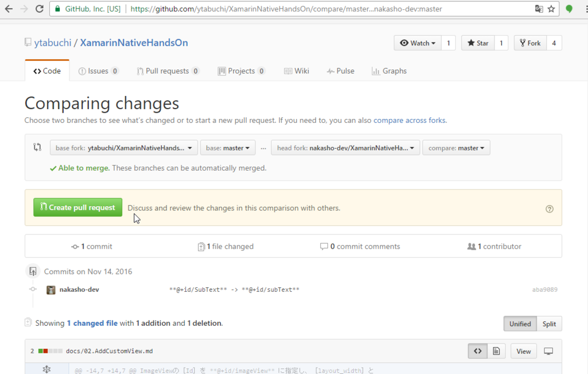Open the ytabuchi user profile link
This screenshot has height=374, width=588.
click(x=52, y=43)
